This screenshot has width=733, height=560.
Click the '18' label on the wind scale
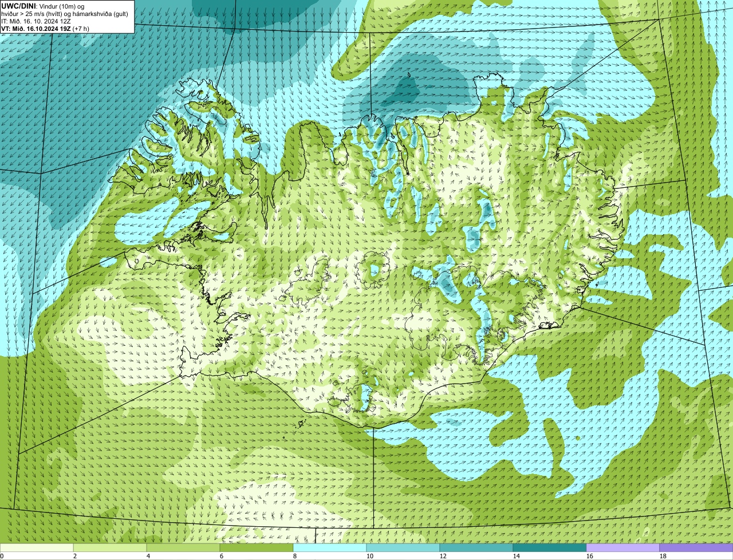(x=663, y=556)
